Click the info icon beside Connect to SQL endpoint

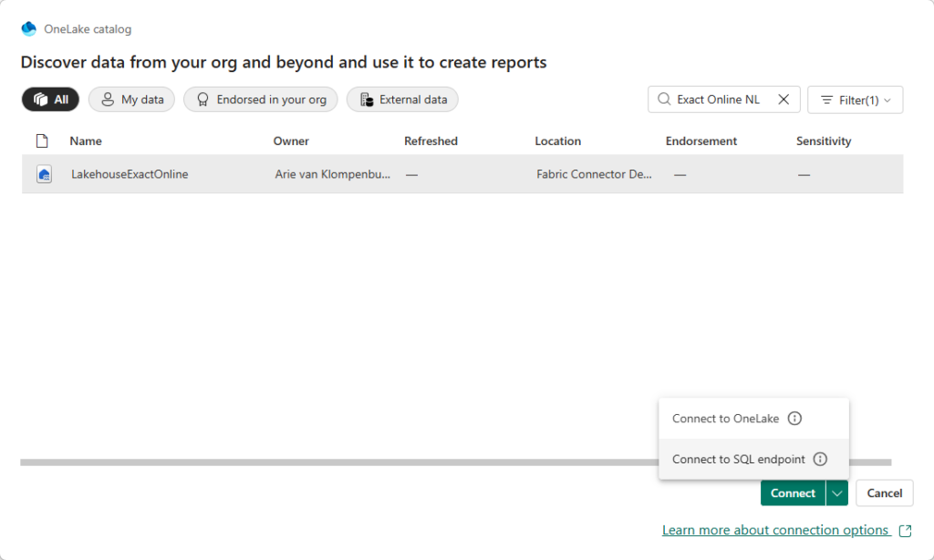coord(820,459)
